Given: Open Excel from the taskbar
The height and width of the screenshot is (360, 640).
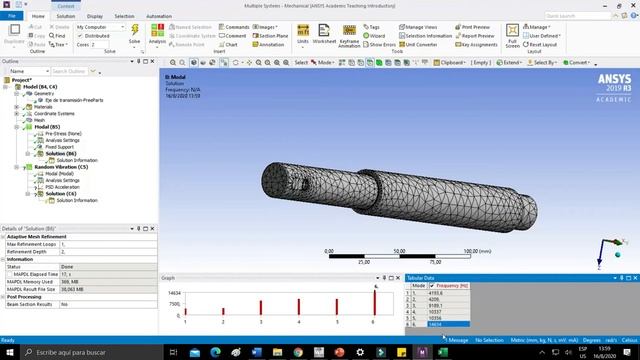Looking at the screenshot, I should tap(443, 352).
